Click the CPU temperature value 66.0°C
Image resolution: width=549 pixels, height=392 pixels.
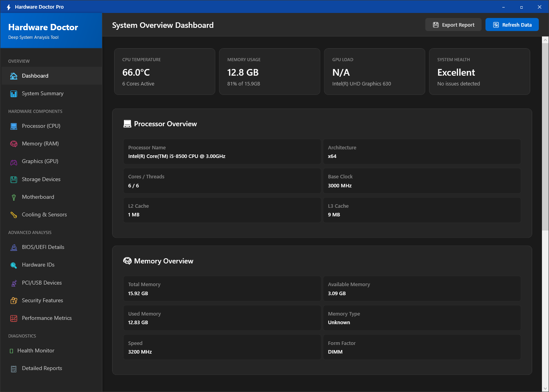(x=136, y=73)
